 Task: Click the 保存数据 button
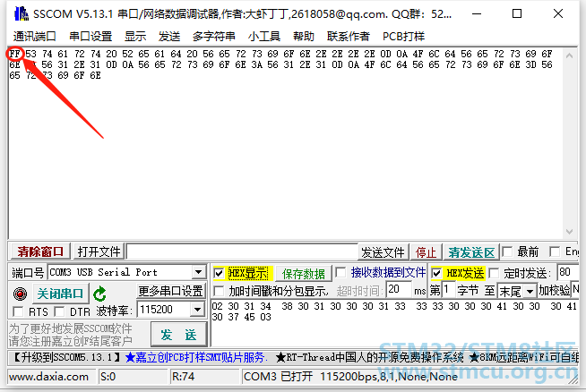click(304, 273)
